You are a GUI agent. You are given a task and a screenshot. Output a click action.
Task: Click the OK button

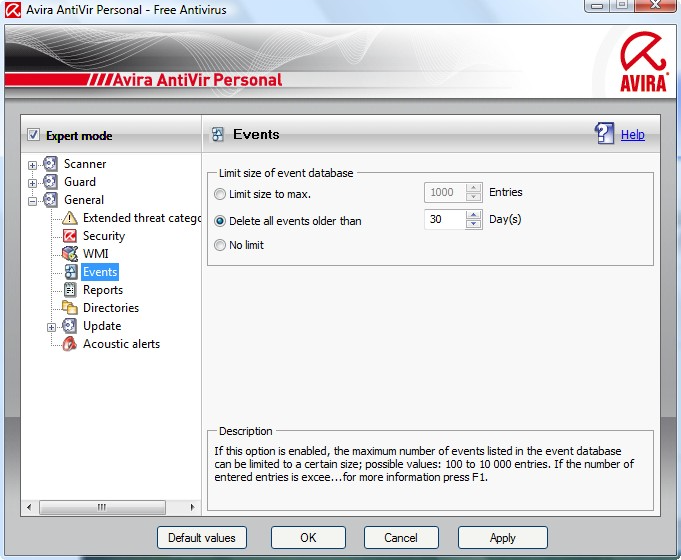[308, 537]
